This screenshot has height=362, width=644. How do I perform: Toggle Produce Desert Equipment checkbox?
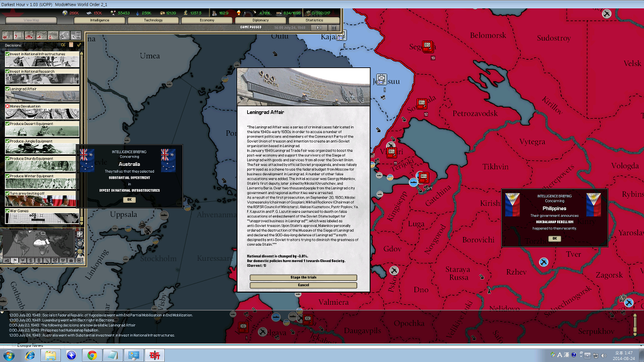pos(8,124)
